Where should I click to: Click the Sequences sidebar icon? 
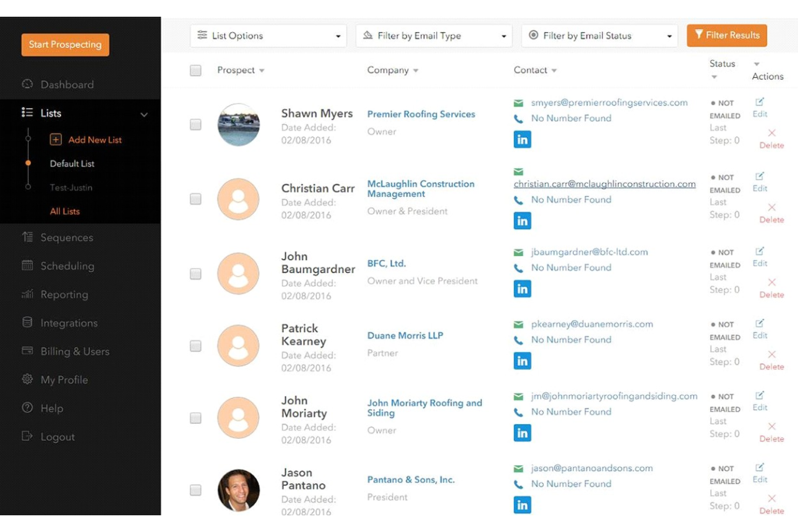coord(27,237)
